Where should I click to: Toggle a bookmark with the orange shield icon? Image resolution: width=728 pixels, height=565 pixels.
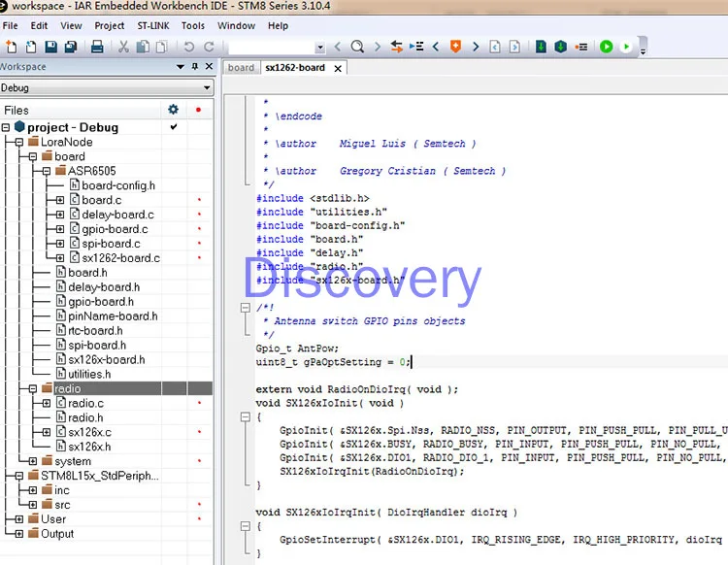pyautogui.click(x=455, y=47)
